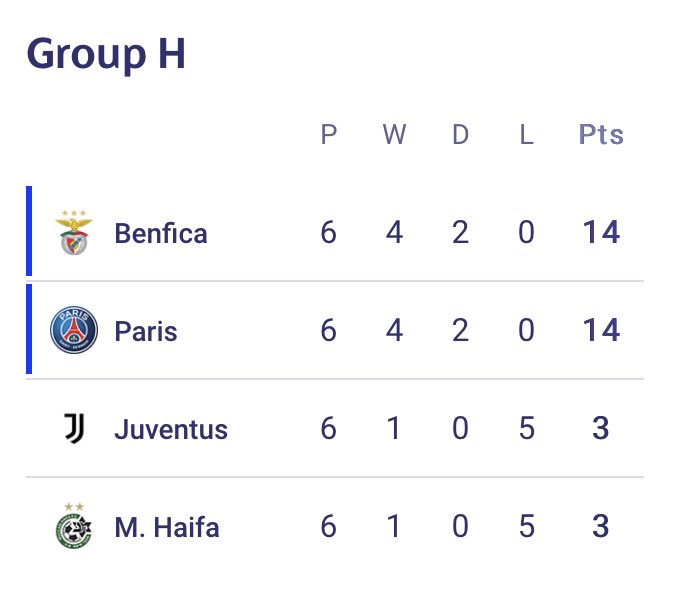Open the Paris team link
Viewport: 676px width, 593px height.
pyautogui.click(x=146, y=331)
